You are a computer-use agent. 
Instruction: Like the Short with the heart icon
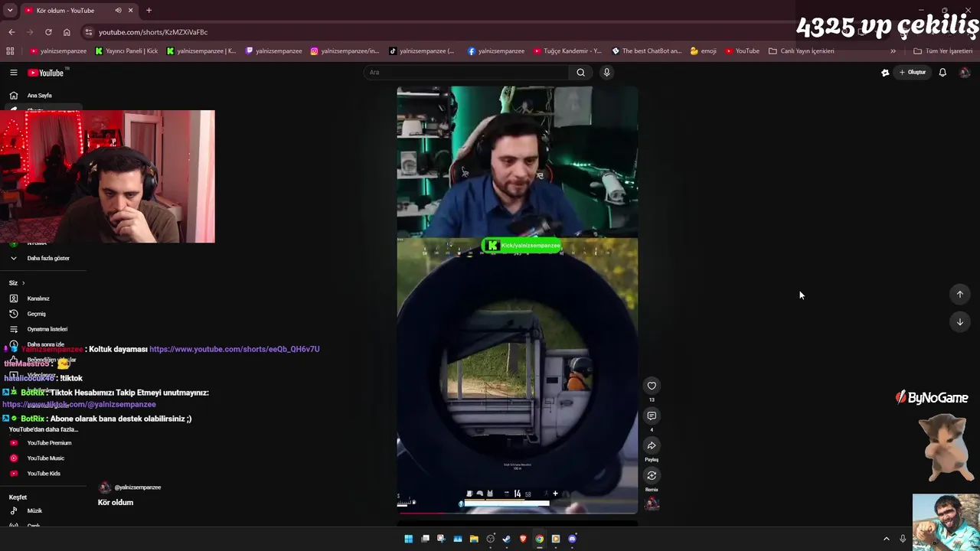[652, 386]
